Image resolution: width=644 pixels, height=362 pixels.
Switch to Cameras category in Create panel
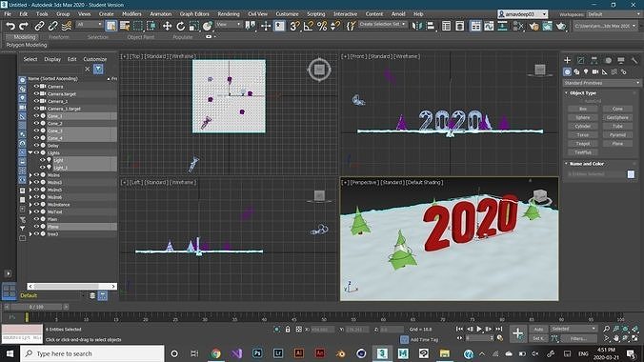point(595,71)
